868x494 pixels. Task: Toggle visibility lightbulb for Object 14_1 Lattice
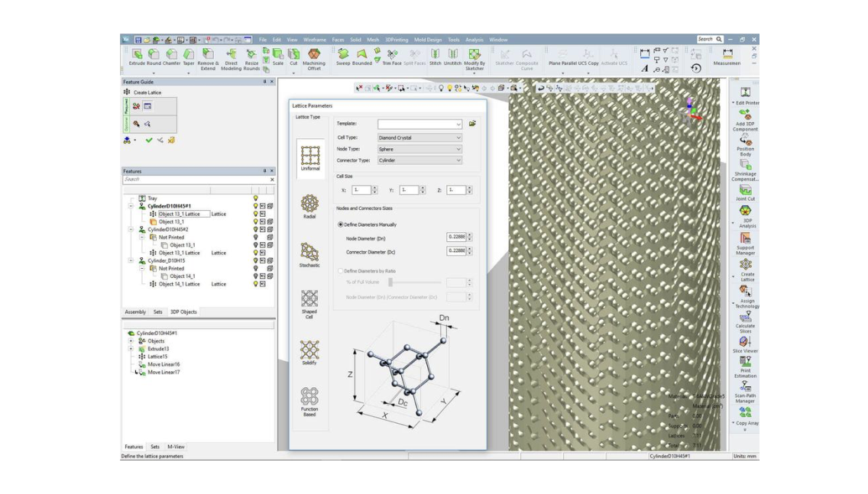256,284
